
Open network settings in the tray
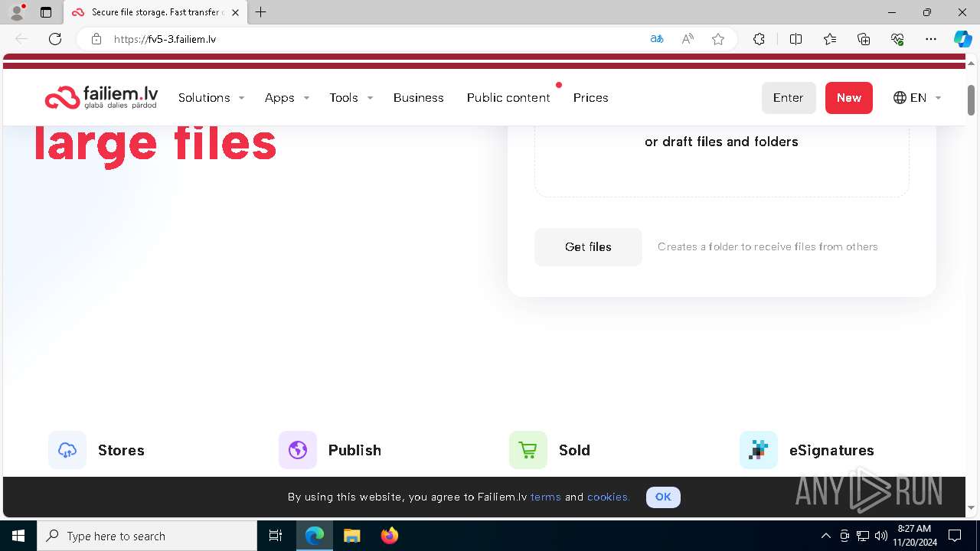863,536
